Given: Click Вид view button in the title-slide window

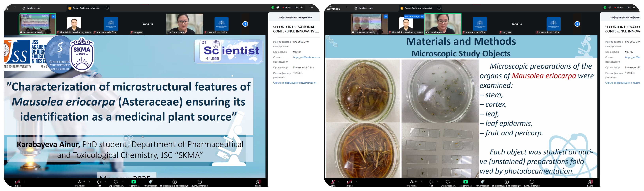Looking at the screenshot, I should tap(299, 8).
